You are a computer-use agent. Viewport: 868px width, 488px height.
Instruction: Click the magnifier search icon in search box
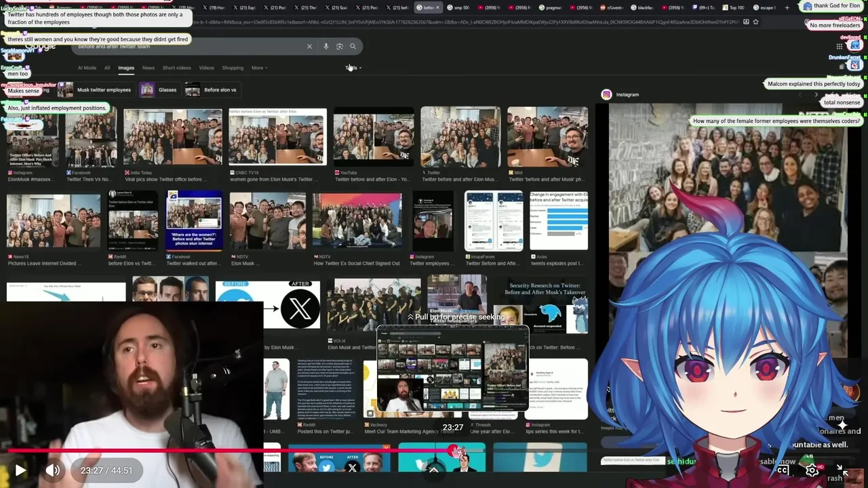353,46
